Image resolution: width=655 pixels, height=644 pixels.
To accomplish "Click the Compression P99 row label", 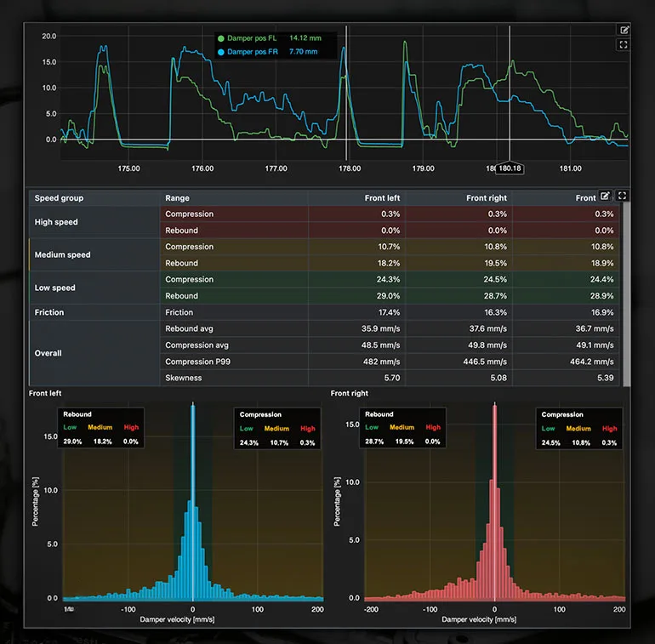I will 197,362.
